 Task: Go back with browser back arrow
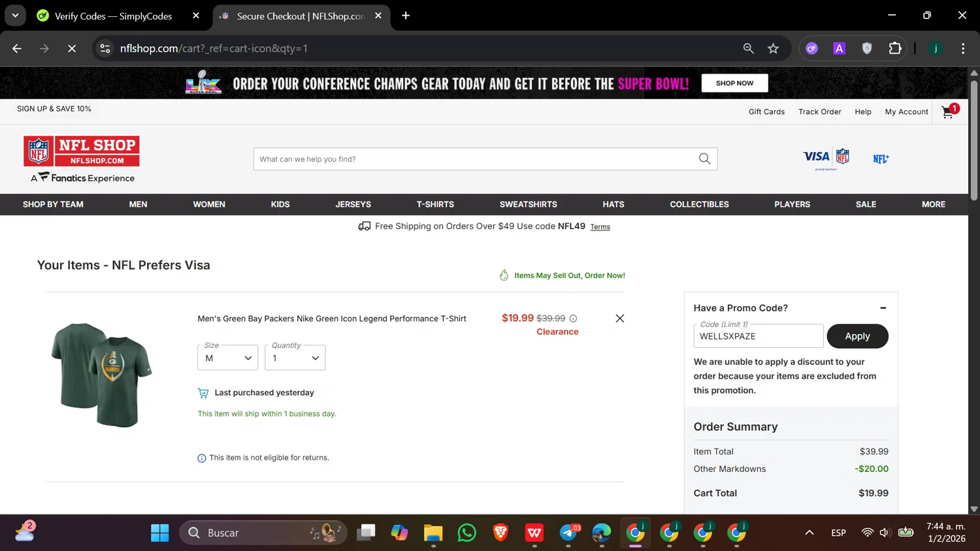pos(17,48)
